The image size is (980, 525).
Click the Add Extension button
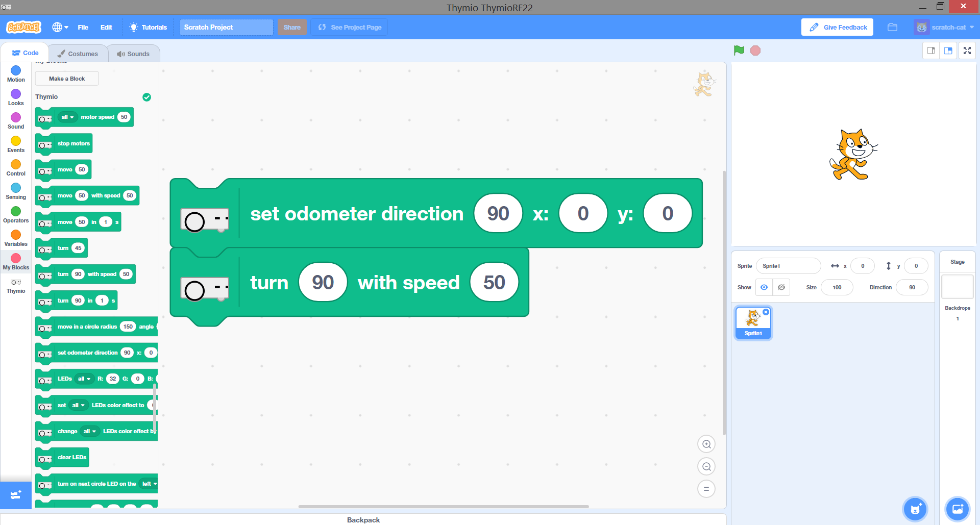point(16,495)
